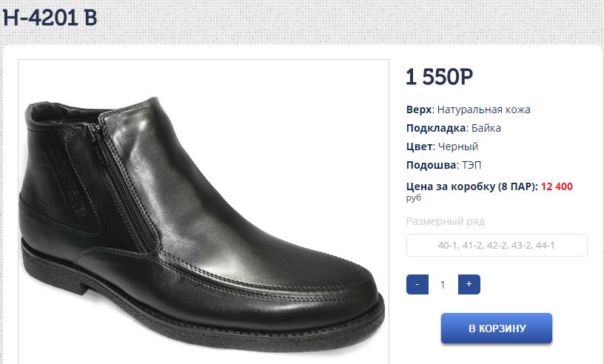Click the Размерный ряд heading
Image resolution: width=604 pixels, height=364 pixels.
(445, 221)
